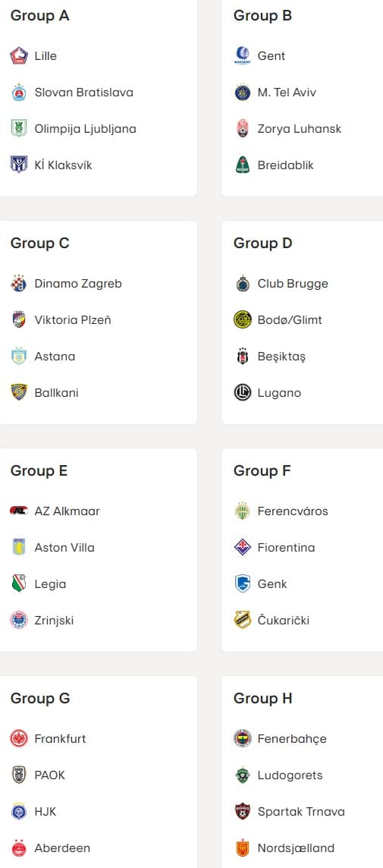Click the Beşiktaş crest icon

click(243, 357)
